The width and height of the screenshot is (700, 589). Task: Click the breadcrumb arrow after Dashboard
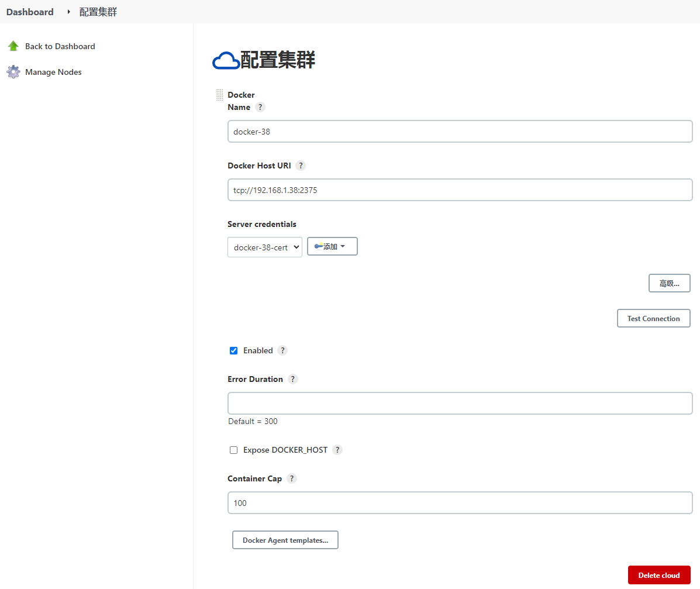(69, 12)
